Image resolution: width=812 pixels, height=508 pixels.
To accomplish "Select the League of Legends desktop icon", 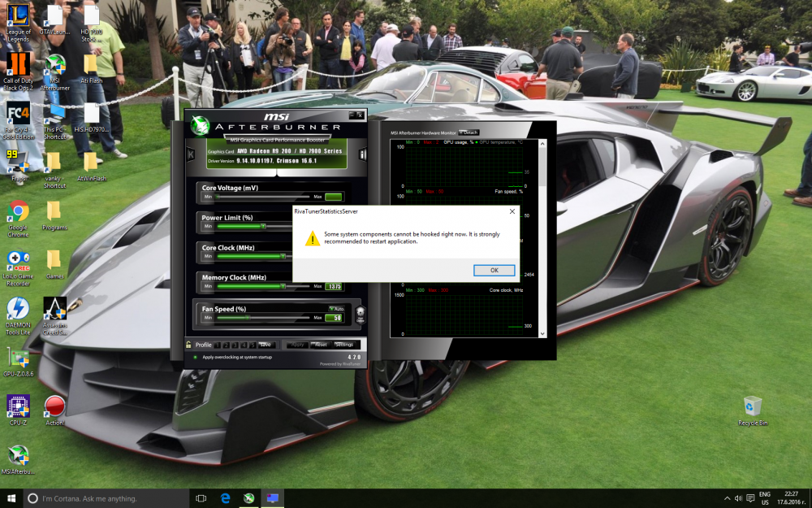I will point(18,22).
